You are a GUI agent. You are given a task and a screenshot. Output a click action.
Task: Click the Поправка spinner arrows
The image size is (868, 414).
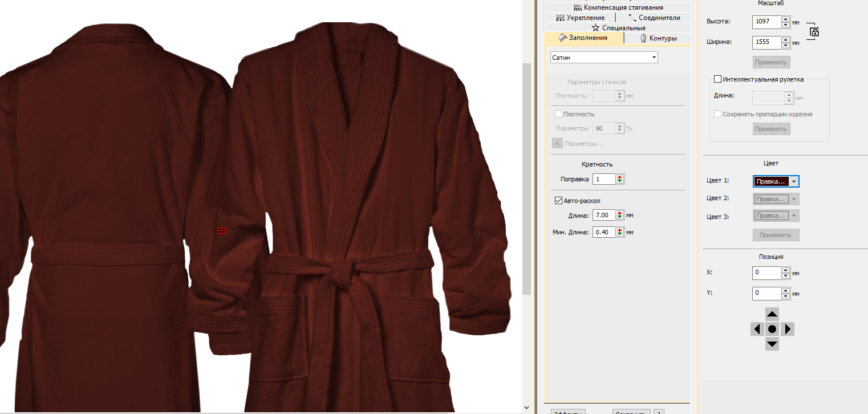click(x=620, y=179)
